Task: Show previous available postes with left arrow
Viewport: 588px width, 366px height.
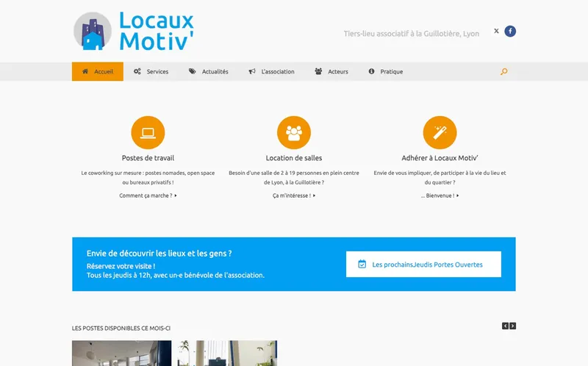Action: click(505, 326)
